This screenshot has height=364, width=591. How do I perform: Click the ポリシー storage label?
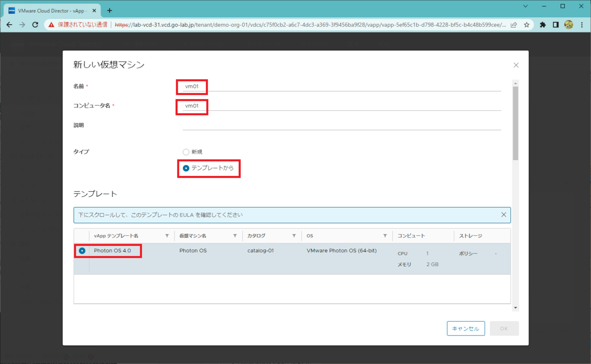click(x=468, y=253)
